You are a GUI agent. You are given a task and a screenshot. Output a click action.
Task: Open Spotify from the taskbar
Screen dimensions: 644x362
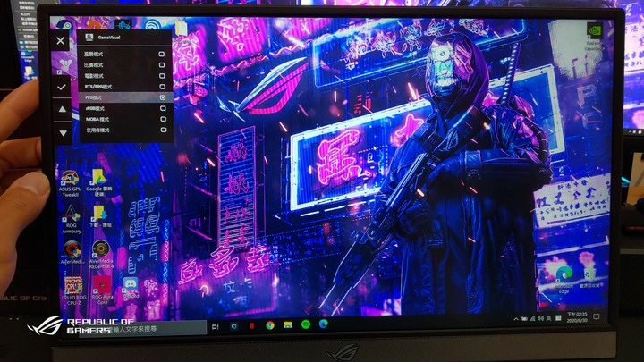306,324
